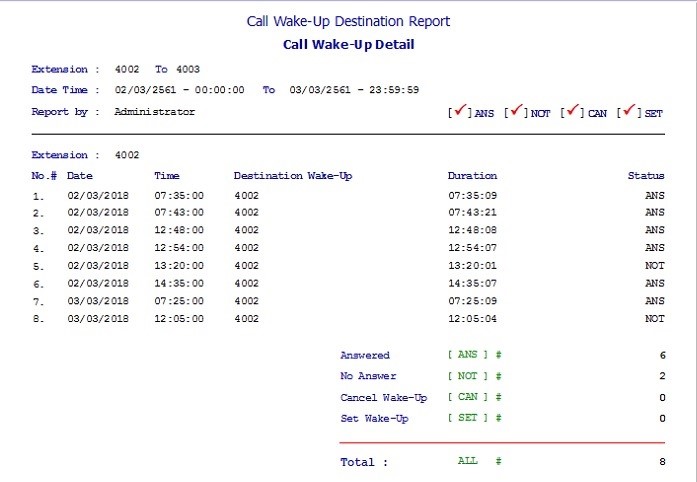Click the Time column header
The height and width of the screenshot is (482, 697).
point(167,176)
